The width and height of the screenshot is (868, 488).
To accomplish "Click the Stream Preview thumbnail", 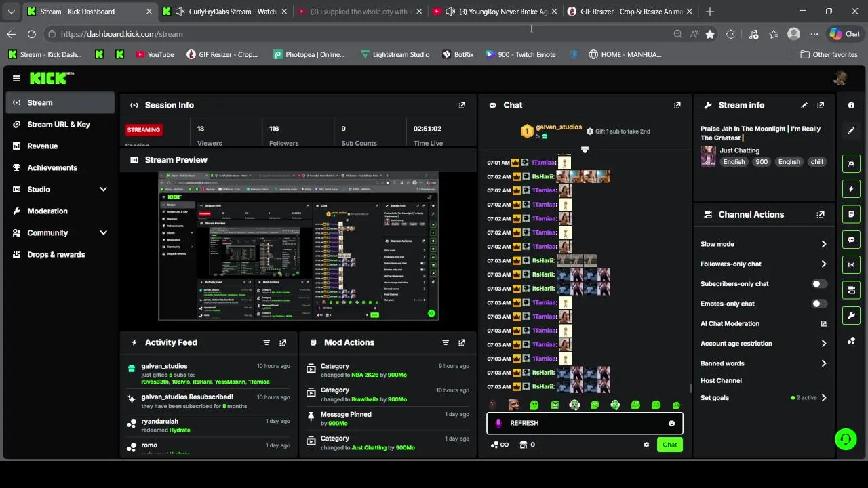I will click(298, 246).
